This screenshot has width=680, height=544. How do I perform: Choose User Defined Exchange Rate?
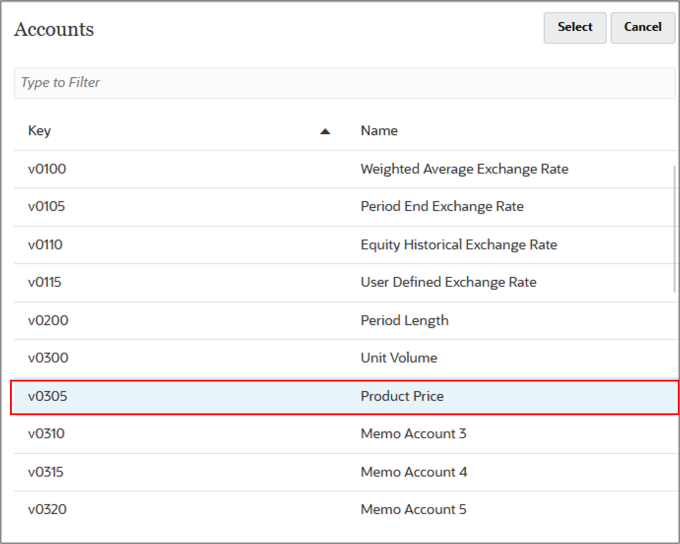pyautogui.click(x=448, y=282)
